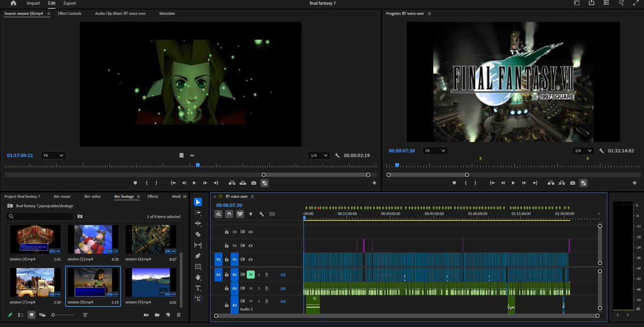Select the Ripple Edit tool
Viewport: 644px width, 327px height.
(198, 223)
